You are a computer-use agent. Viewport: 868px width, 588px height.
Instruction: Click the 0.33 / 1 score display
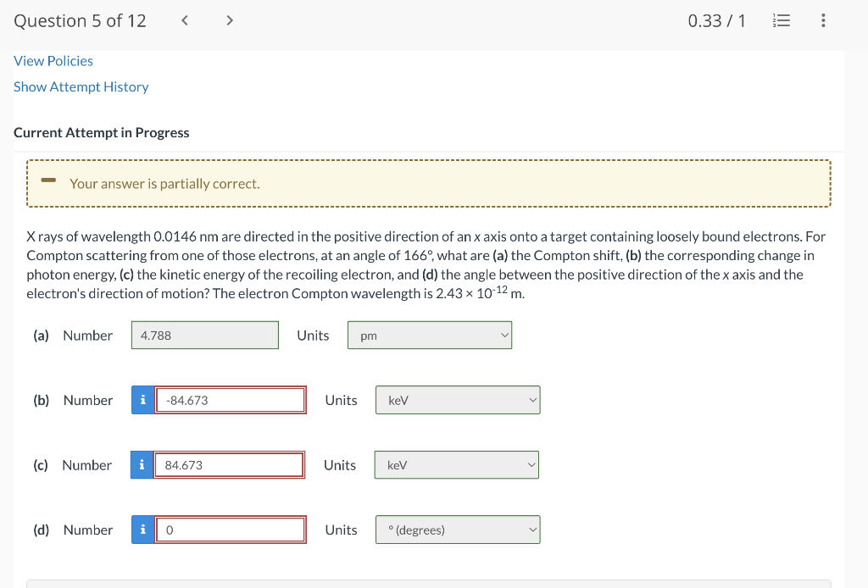[x=716, y=21]
